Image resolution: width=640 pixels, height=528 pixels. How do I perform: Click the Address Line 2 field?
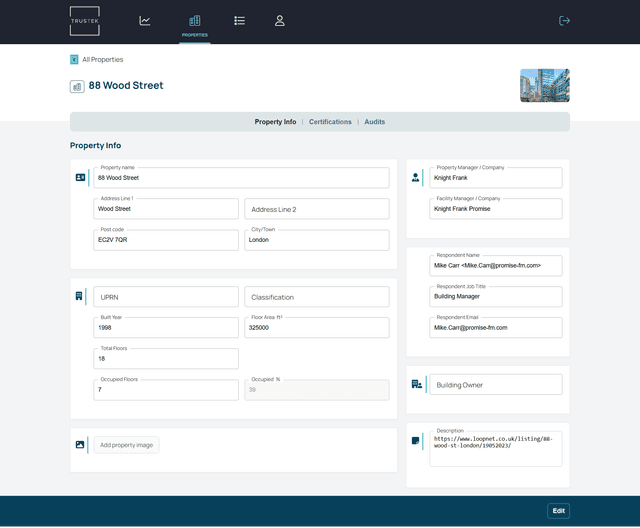(317, 209)
